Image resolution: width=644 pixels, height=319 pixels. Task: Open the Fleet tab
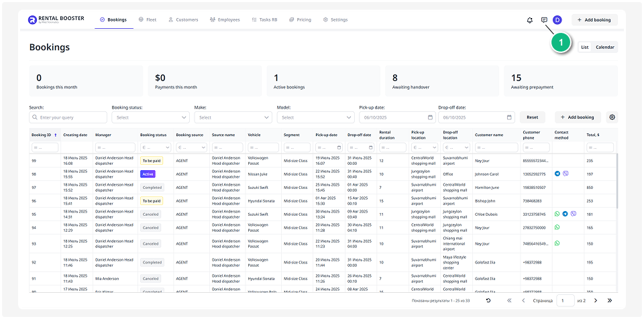[148, 20]
